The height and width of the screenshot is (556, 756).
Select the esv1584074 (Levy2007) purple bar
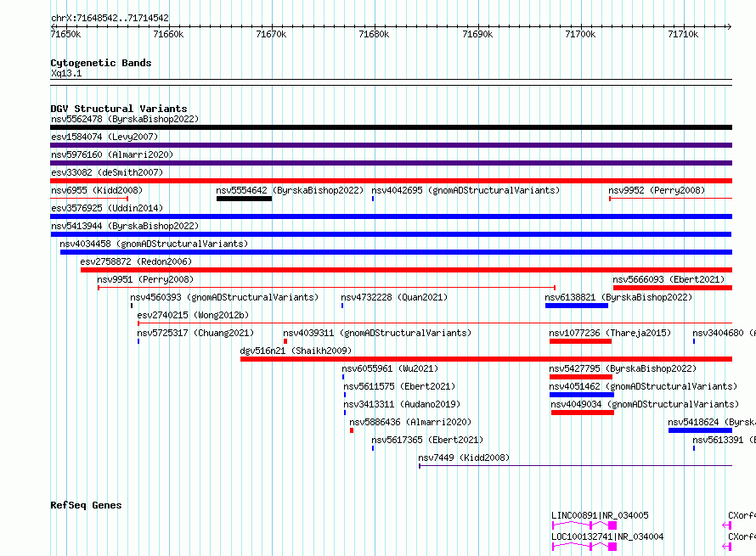pyautogui.click(x=391, y=145)
